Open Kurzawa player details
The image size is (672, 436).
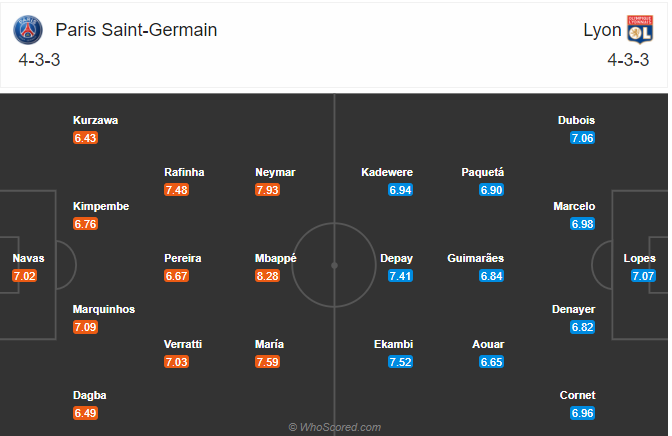click(95, 120)
